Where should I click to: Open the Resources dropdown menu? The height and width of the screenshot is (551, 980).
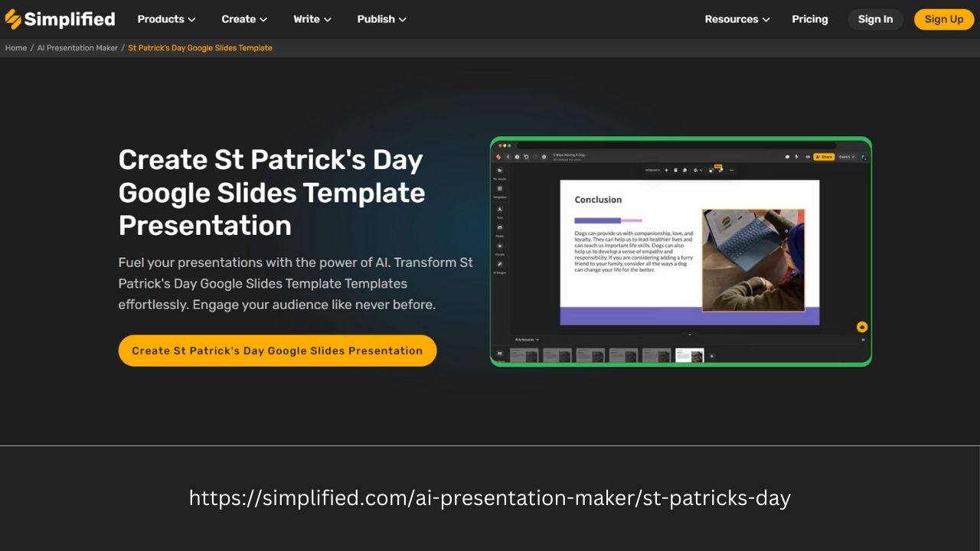point(736,19)
